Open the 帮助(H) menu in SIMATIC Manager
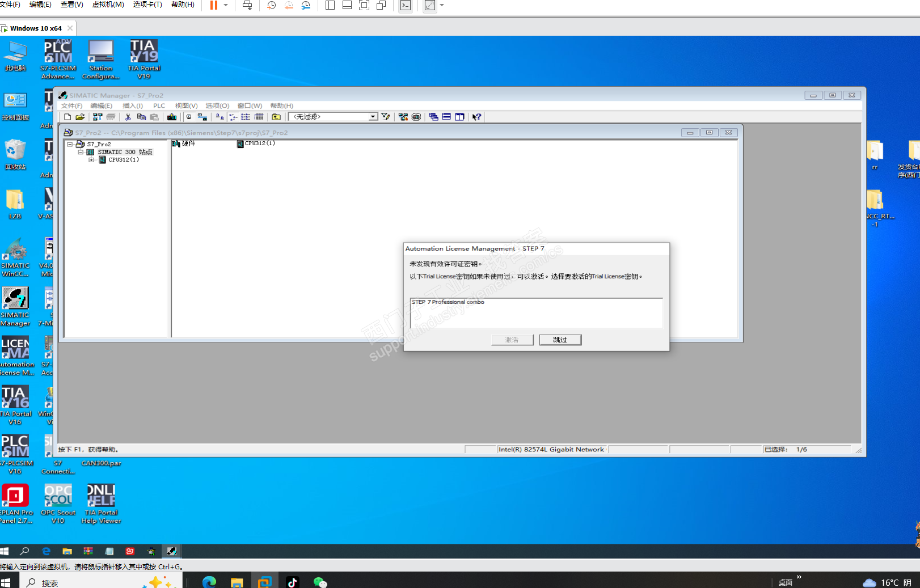The image size is (920, 588). [x=281, y=105]
